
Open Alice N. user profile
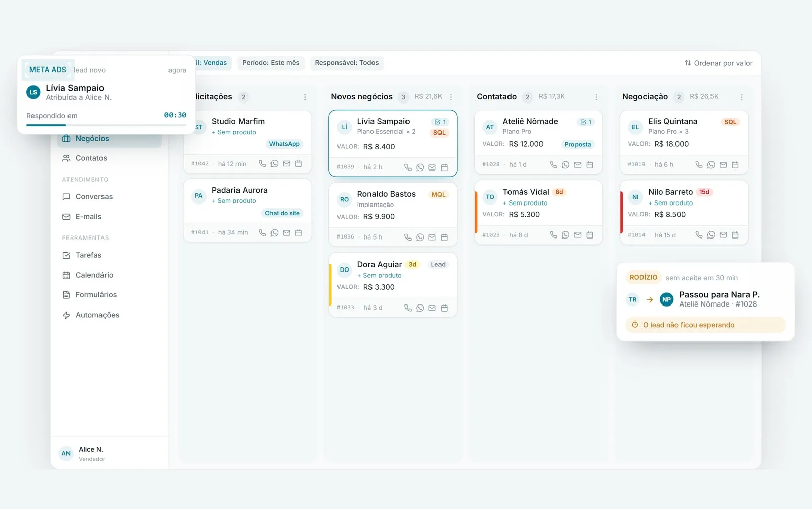point(109,454)
